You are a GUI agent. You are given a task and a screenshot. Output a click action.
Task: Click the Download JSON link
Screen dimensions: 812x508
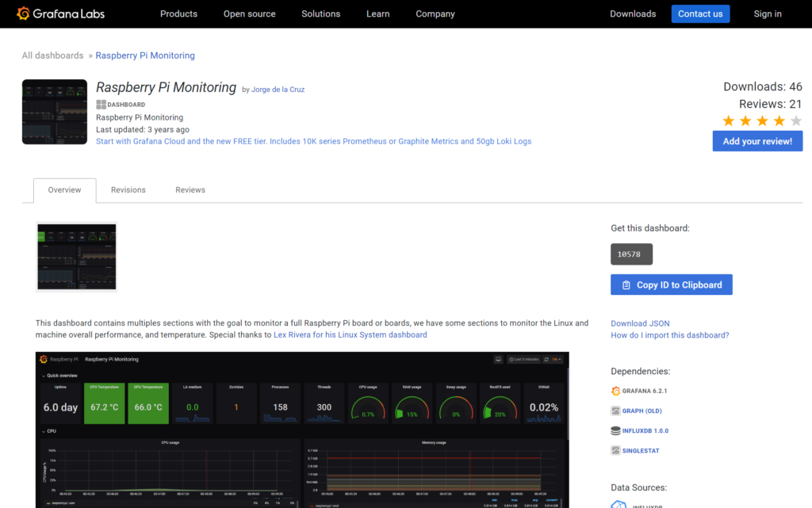tap(640, 323)
